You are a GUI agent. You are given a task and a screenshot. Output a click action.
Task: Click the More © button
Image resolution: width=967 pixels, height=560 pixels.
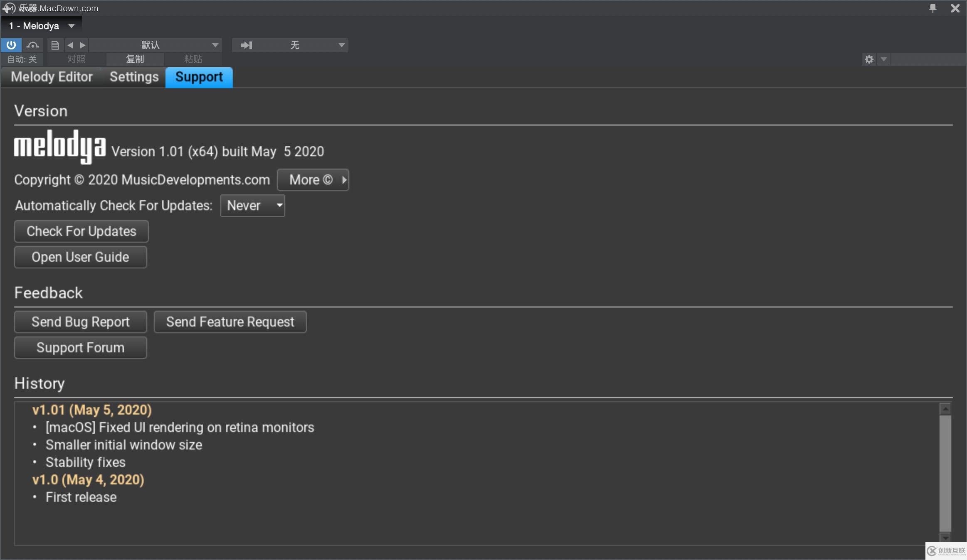(313, 180)
